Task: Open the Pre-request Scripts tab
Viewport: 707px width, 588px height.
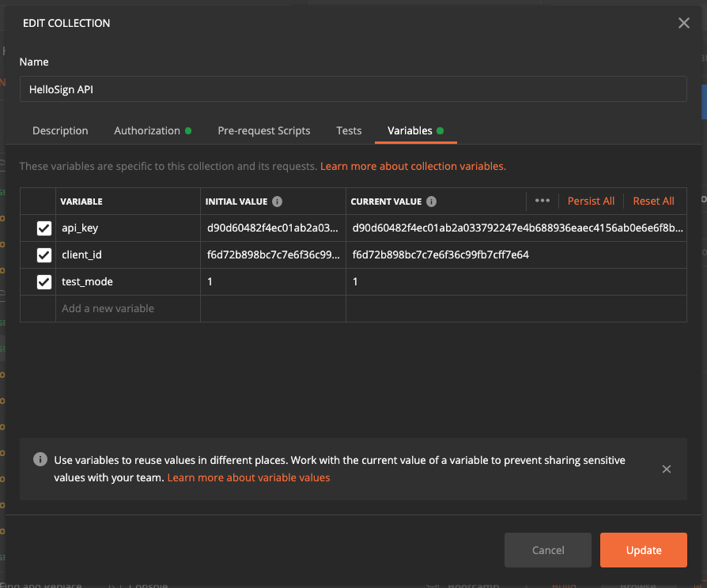Action: coord(264,130)
